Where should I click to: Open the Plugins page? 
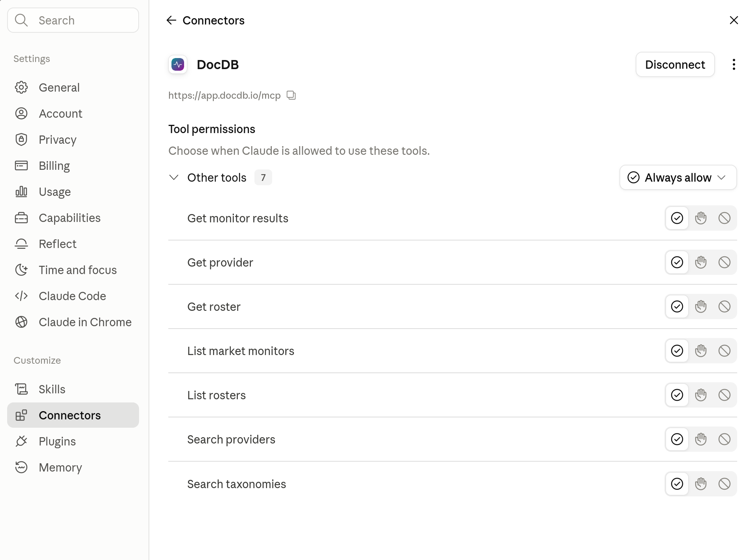[73, 441]
